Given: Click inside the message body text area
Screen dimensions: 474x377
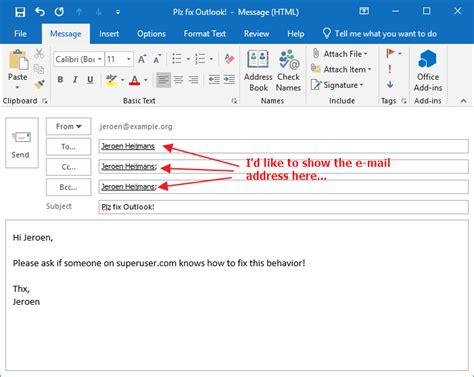Looking at the screenshot, I should tap(237, 295).
